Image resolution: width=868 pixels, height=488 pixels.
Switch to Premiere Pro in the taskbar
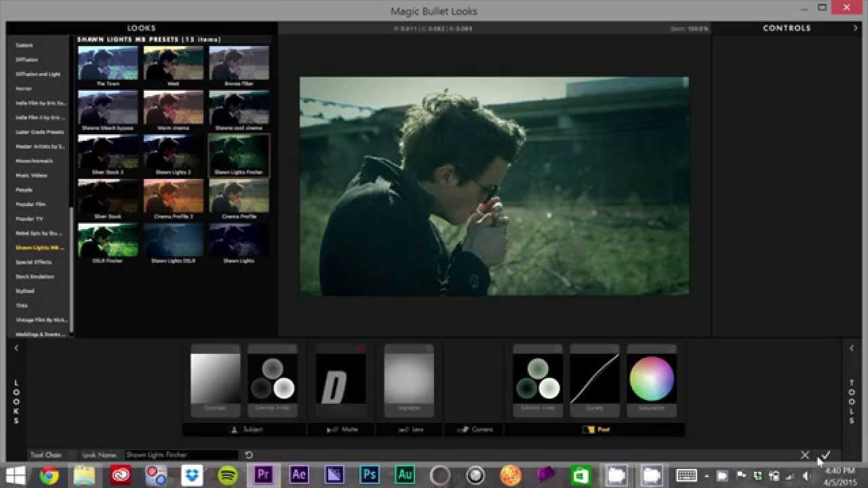pyautogui.click(x=263, y=474)
